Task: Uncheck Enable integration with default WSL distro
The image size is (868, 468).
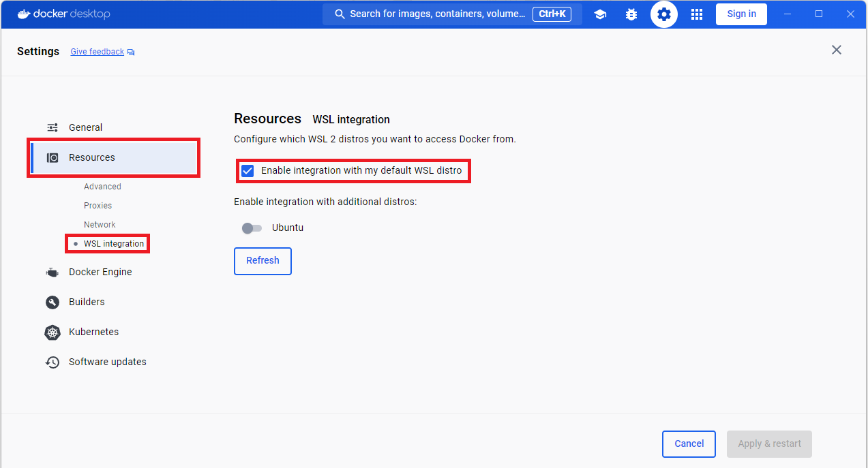Action: click(x=248, y=170)
